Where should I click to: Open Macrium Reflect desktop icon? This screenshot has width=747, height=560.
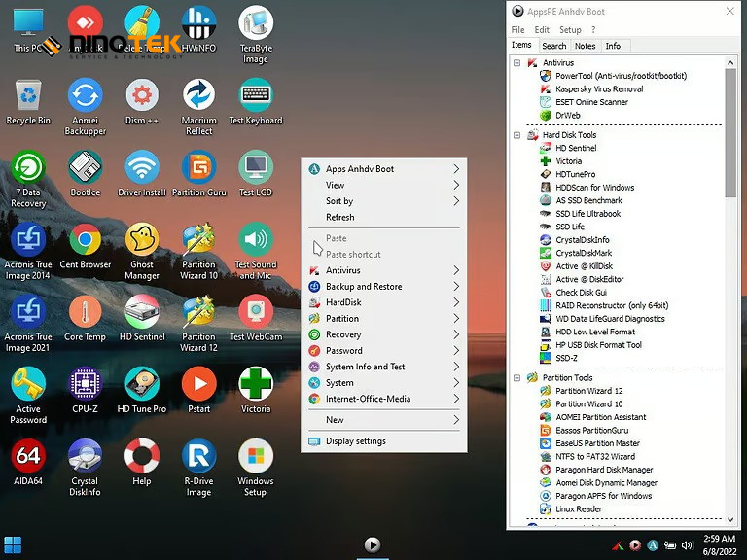(x=199, y=95)
